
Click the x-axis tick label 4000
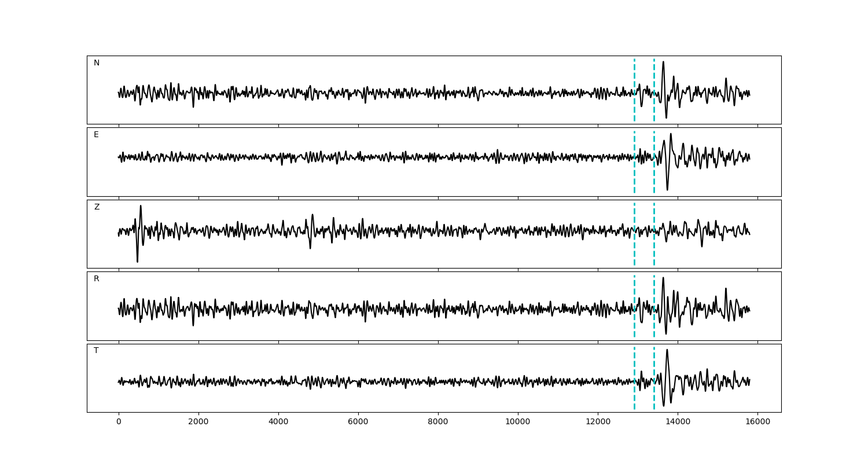(278, 422)
